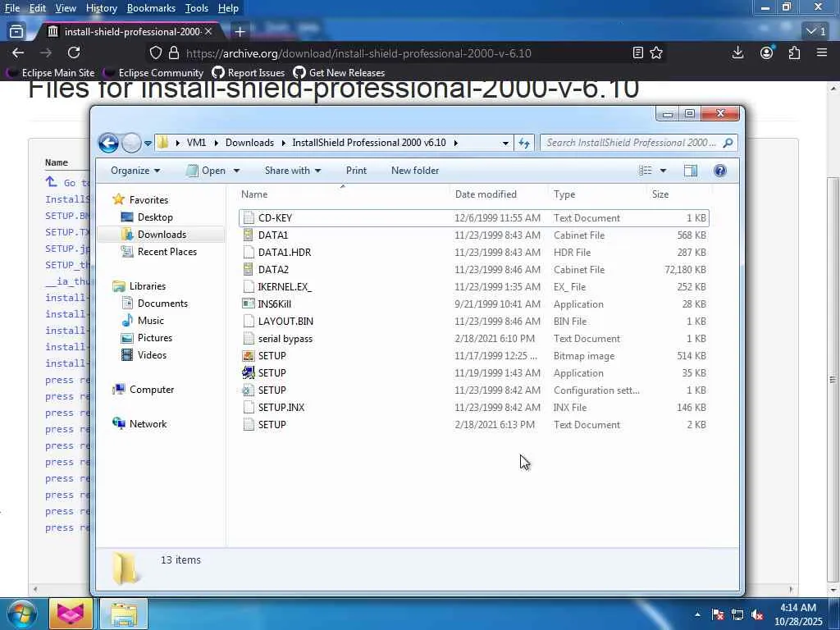Image resolution: width=840 pixels, height=630 pixels.
Task: Open the Firefox Help menu
Action: [x=228, y=8]
